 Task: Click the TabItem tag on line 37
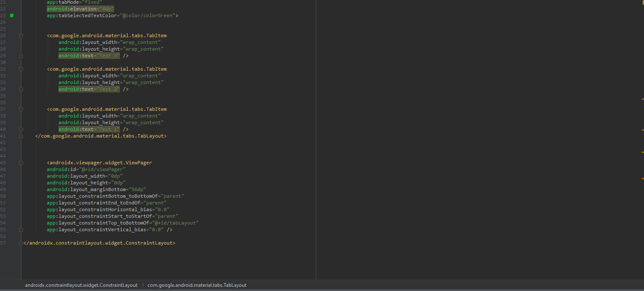pos(107,109)
